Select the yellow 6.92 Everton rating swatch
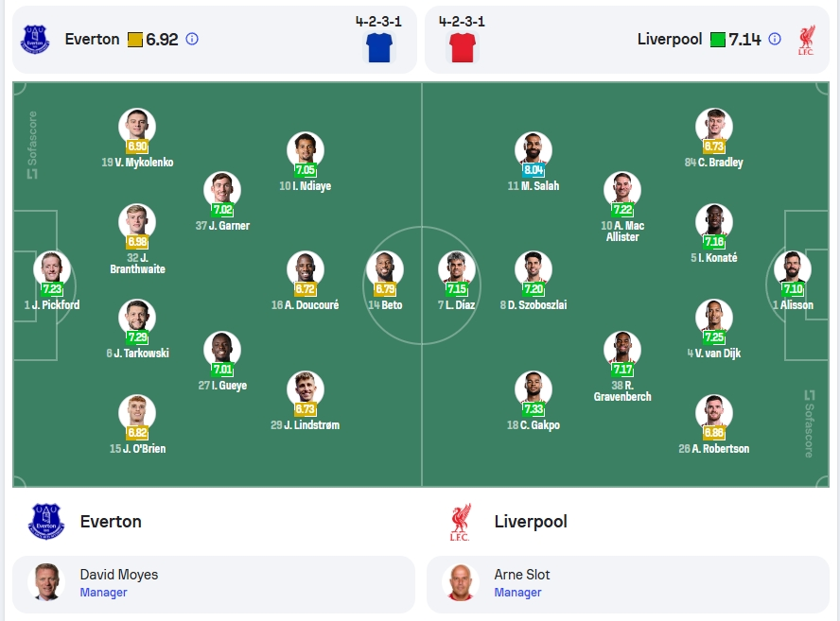This screenshot has width=840, height=621. 135,40
